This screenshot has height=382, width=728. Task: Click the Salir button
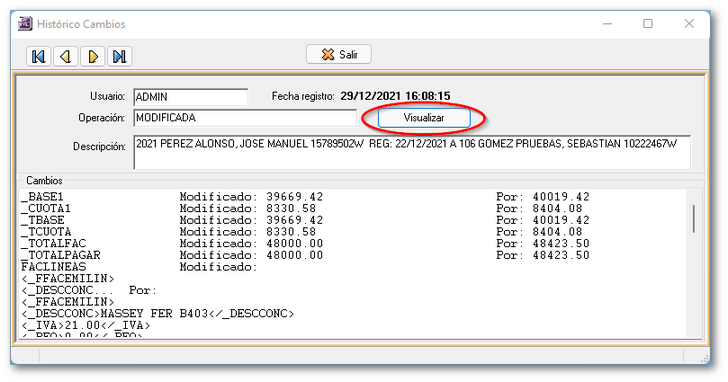(x=338, y=54)
